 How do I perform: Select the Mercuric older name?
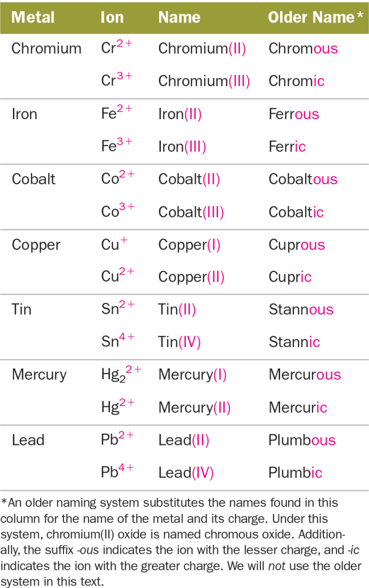298,408
